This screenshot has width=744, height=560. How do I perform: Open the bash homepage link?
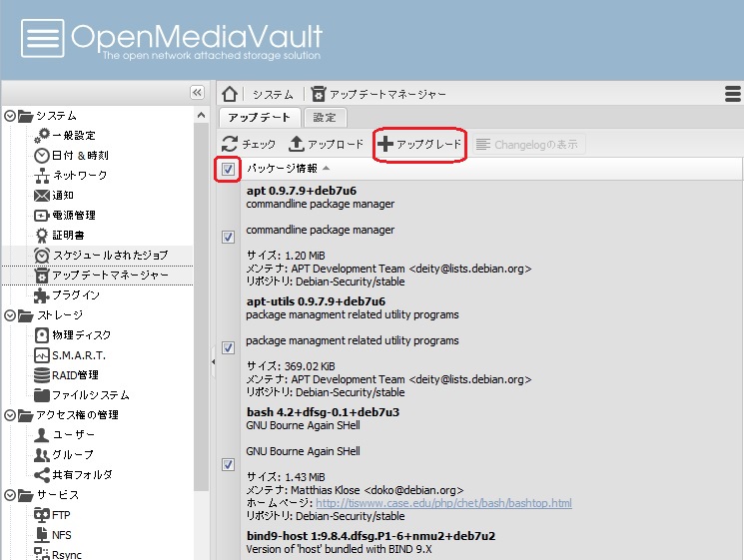click(443, 503)
